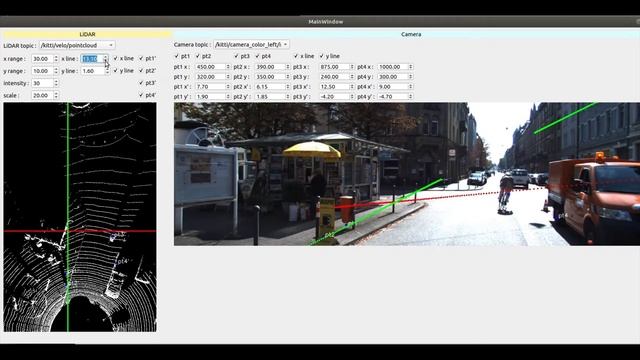Click the pt4 y' spin arrows
The image size is (640, 360).
click(x=411, y=97)
